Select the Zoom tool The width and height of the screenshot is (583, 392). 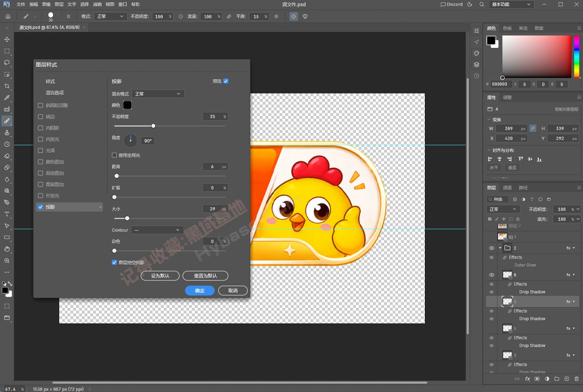point(7,261)
